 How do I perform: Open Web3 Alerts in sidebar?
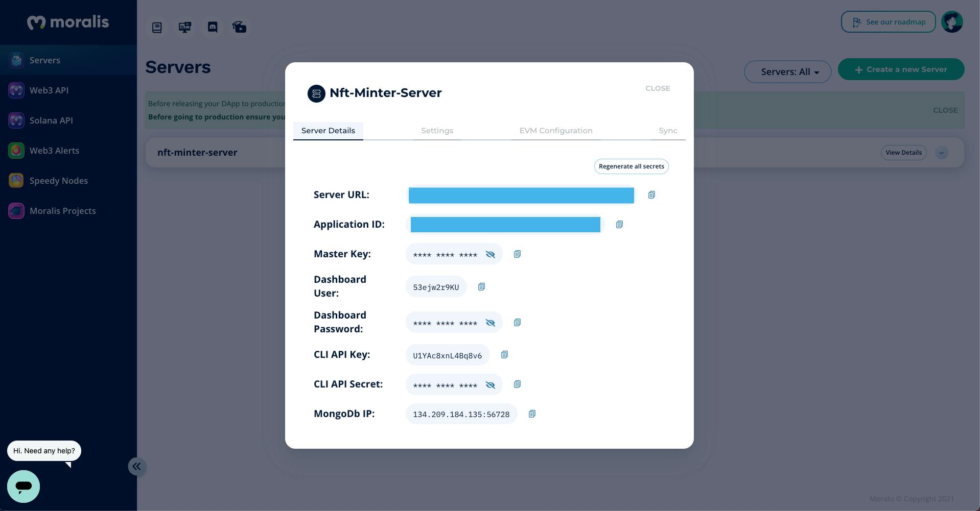68,151
